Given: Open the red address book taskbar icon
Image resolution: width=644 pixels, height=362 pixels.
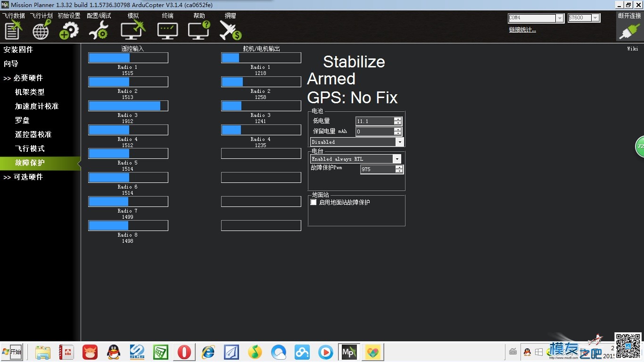Looking at the screenshot, I should (66, 352).
